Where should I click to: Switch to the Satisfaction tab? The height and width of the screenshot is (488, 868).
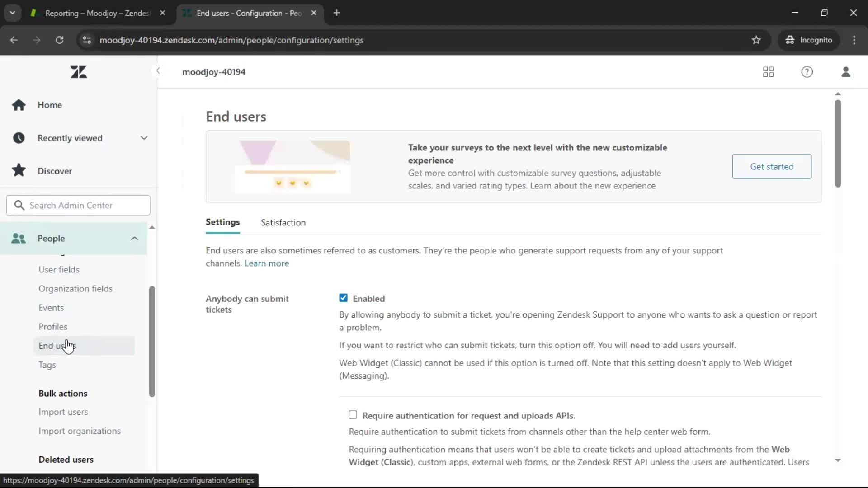pyautogui.click(x=283, y=223)
